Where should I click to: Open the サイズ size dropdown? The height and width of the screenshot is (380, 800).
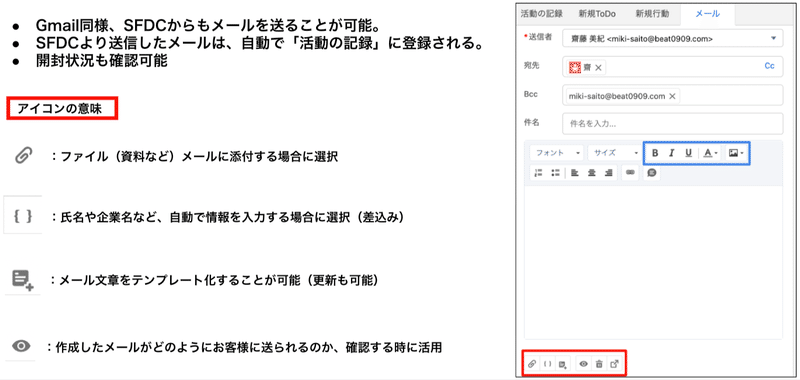pyautogui.click(x=614, y=153)
